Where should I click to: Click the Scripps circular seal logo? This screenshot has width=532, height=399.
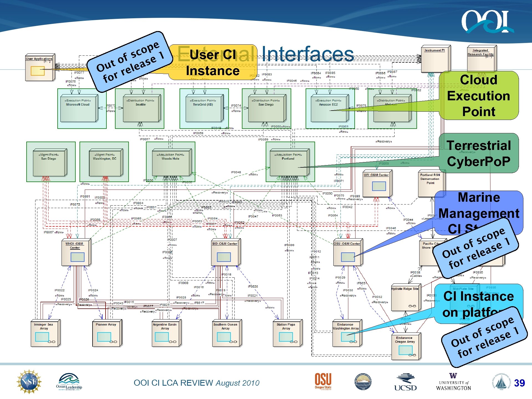click(363, 382)
